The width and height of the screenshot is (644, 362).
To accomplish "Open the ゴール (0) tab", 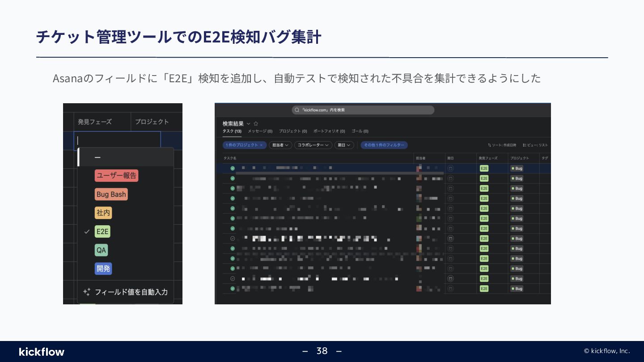I will click(360, 131).
